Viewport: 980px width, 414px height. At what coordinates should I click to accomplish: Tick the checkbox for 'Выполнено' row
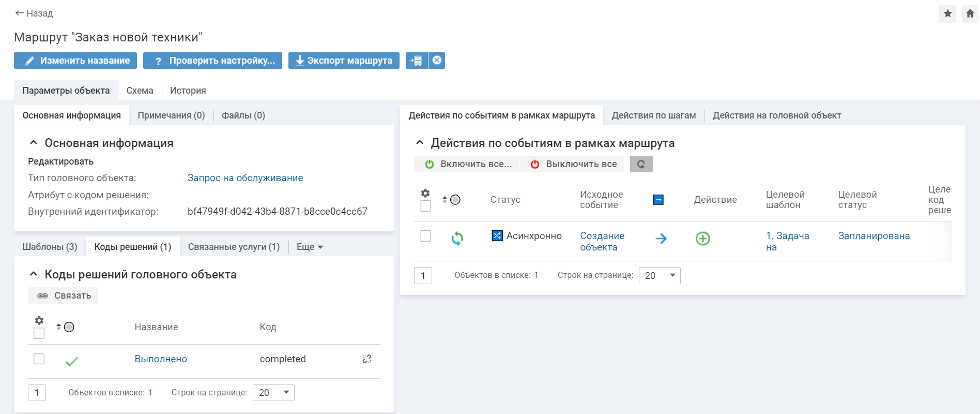pos(39,359)
